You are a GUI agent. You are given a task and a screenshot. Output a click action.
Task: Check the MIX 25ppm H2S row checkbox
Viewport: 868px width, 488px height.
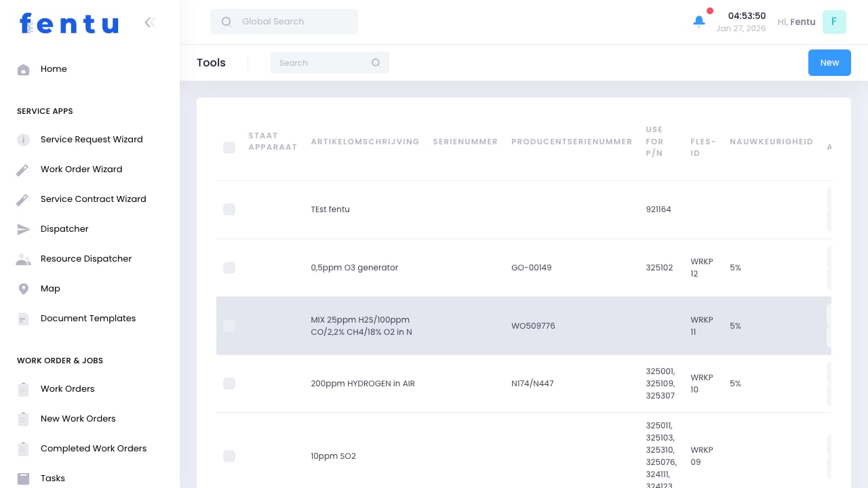(x=229, y=326)
